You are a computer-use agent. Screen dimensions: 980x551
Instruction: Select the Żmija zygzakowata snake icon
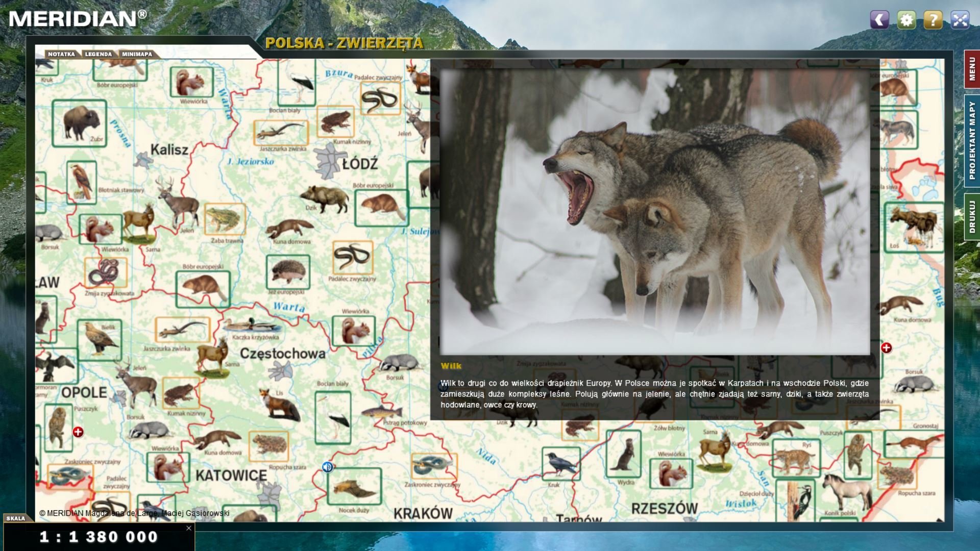coord(105,273)
